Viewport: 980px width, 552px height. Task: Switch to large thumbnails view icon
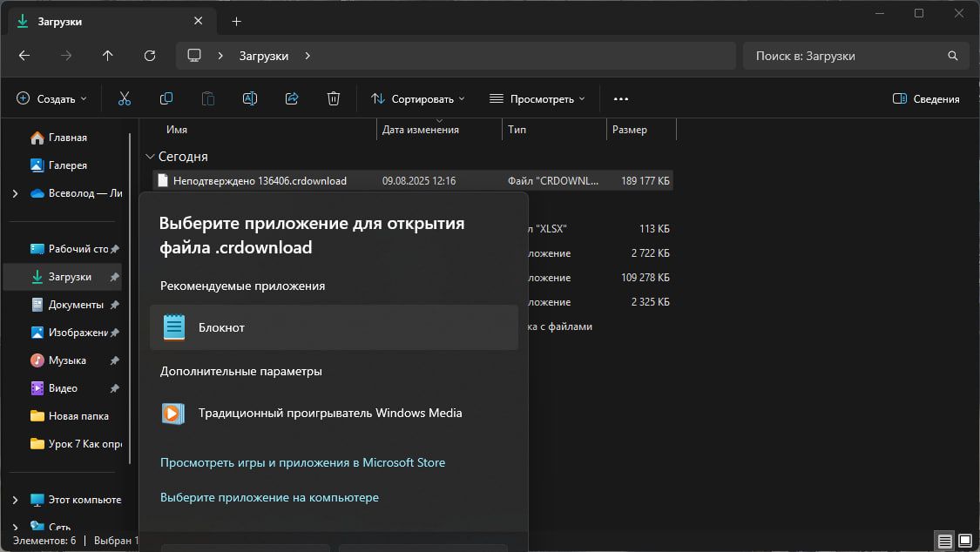point(965,541)
